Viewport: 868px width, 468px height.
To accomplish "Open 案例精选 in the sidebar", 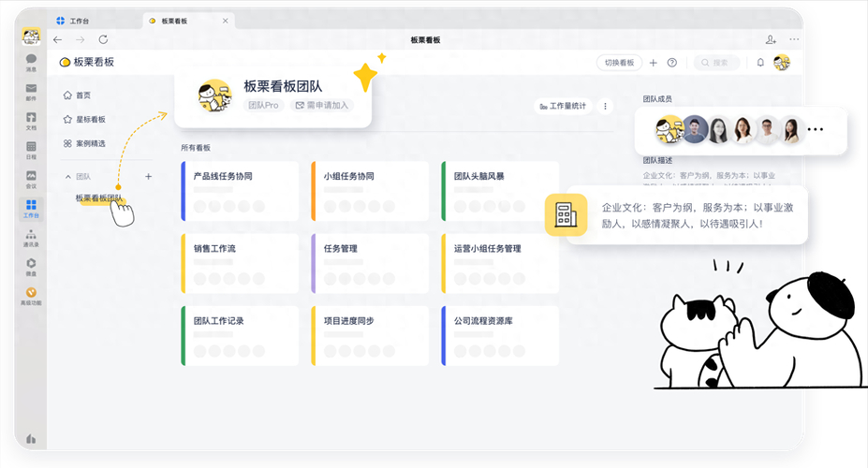I will pyautogui.click(x=84, y=144).
